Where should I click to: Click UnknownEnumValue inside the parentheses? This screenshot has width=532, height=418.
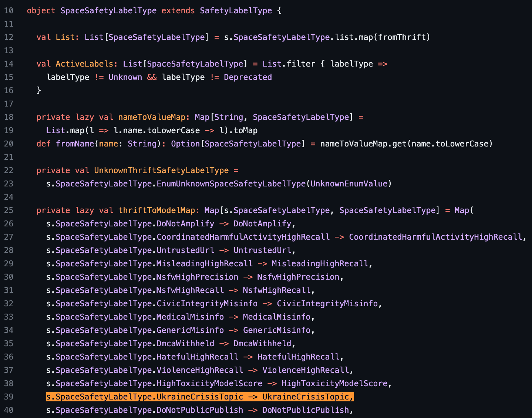click(x=349, y=183)
